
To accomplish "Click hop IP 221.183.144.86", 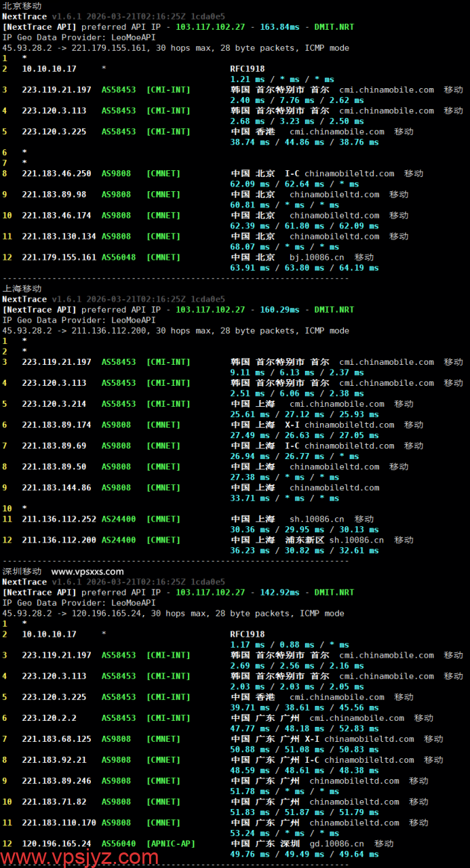I will pyautogui.click(x=56, y=488).
